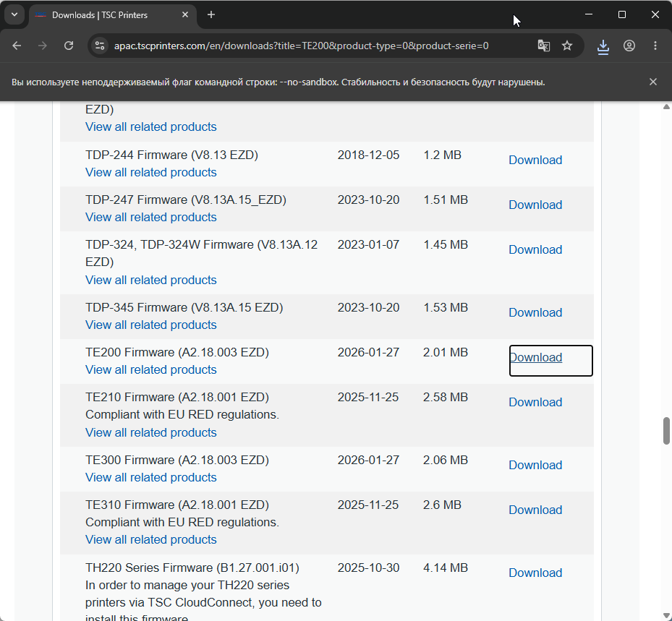672x621 pixels.
Task: Click the translate page icon
Action: pyautogui.click(x=544, y=46)
